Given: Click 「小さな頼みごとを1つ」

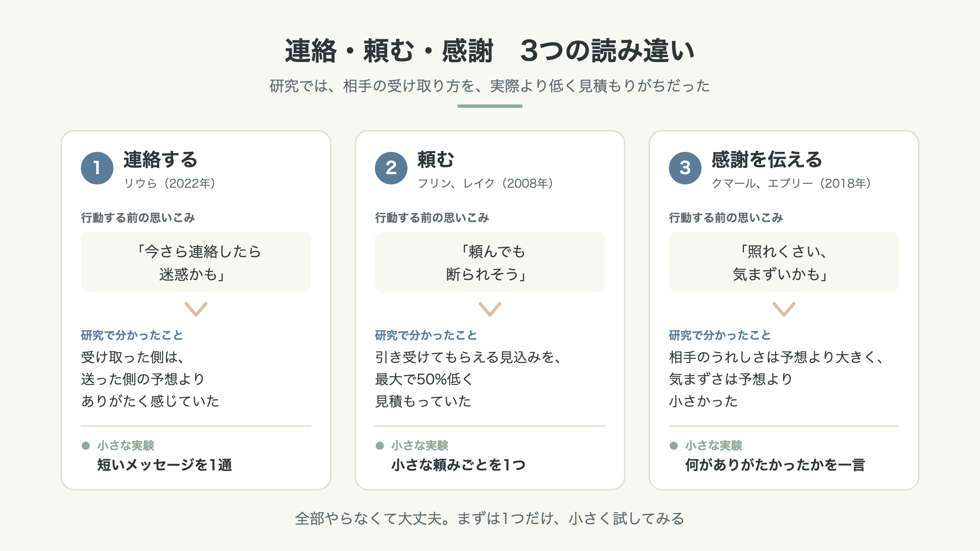Looking at the screenshot, I should (x=459, y=465).
